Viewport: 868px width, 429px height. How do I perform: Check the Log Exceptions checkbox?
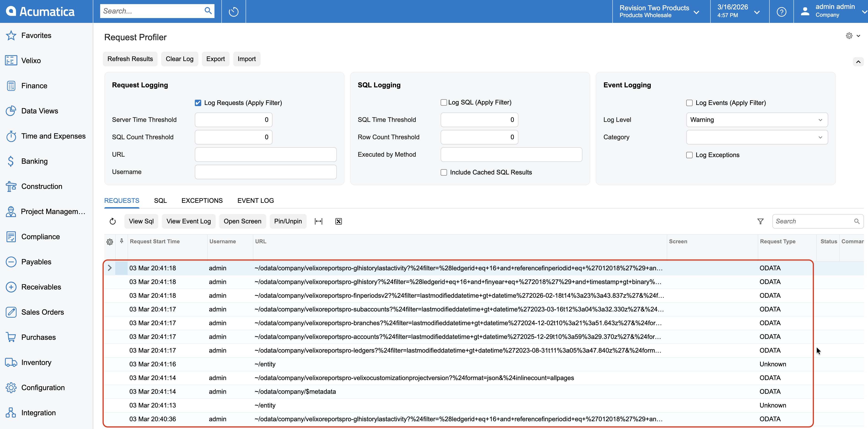pos(689,155)
